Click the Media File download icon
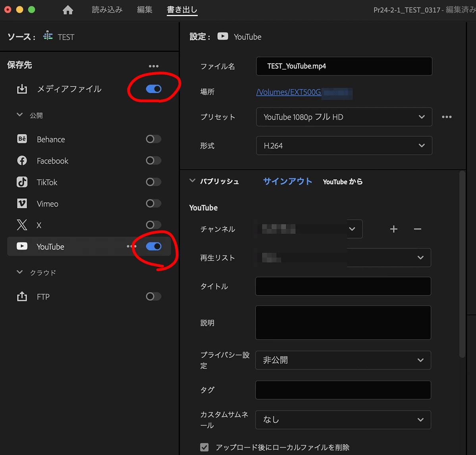The width and height of the screenshot is (476, 455). click(22, 89)
